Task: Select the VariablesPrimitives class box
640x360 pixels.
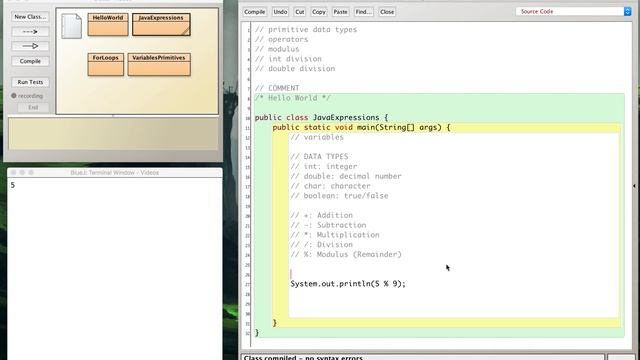Action: (x=159, y=64)
